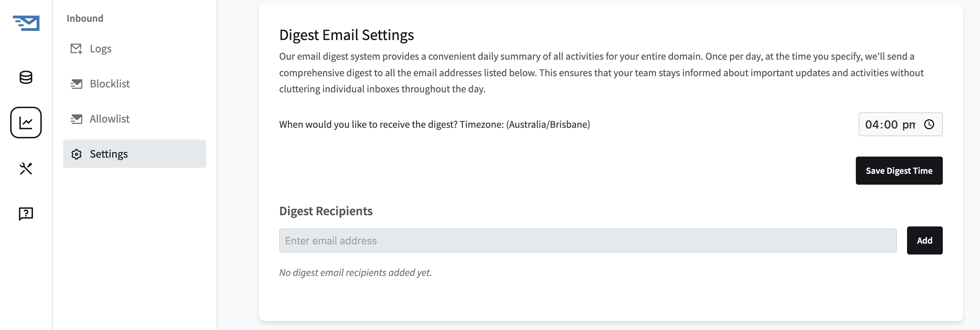The width and height of the screenshot is (980, 330).
Task: Click the Inbound section label
Action: pyautogui.click(x=85, y=18)
